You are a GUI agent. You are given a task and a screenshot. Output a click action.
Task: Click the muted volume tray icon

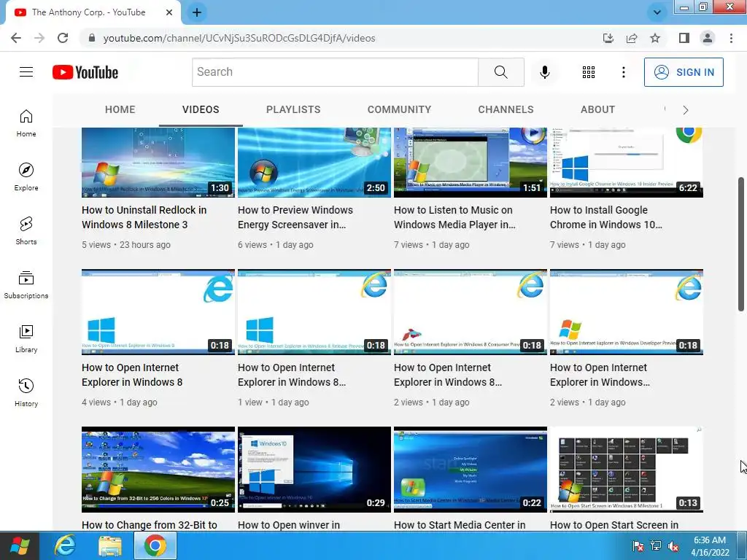point(673,546)
